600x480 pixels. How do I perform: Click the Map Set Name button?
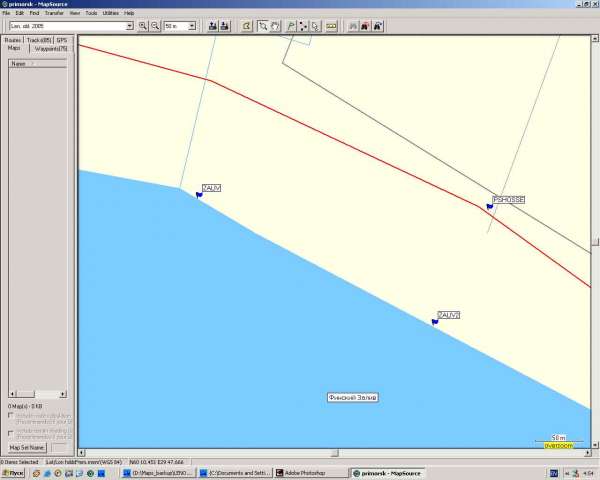pos(26,447)
